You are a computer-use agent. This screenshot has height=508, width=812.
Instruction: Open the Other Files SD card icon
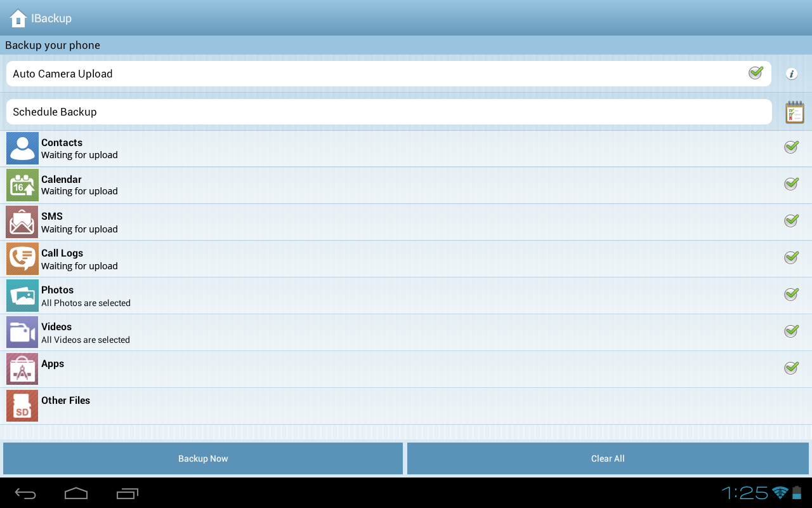click(22, 406)
